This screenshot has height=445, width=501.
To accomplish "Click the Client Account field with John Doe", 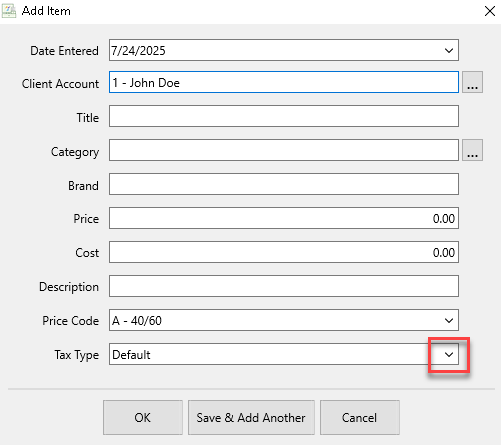I will coord(284,82).
